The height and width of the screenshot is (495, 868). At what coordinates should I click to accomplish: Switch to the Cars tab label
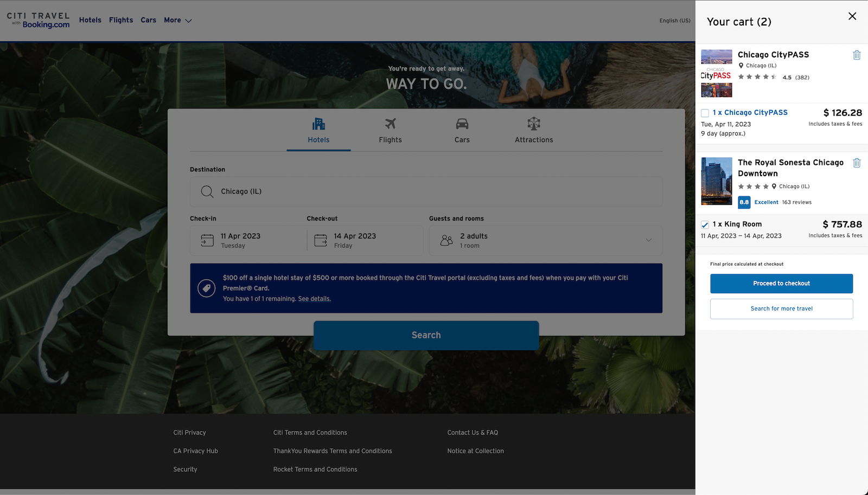coord(462,140)
